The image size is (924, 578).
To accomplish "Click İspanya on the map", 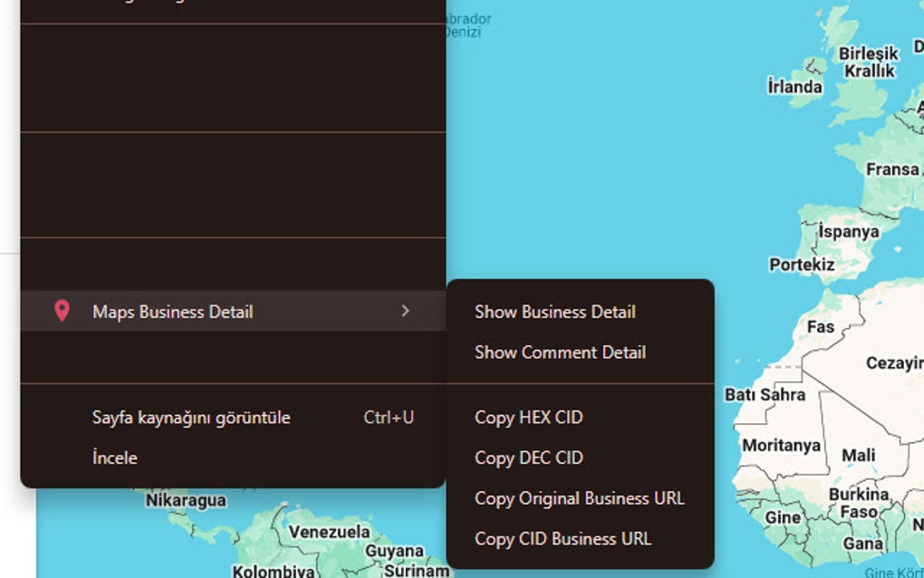I will [x=849, y=231].
